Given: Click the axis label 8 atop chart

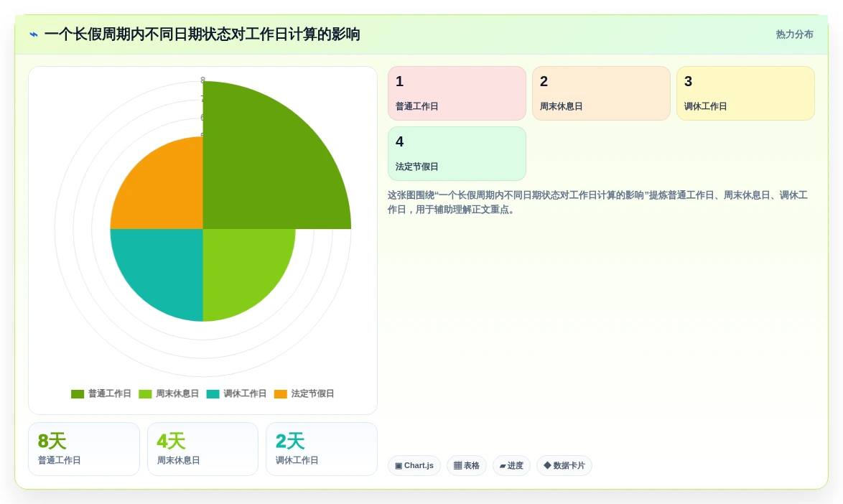Looking at the screenshot, I should click(x=202, y=80).
